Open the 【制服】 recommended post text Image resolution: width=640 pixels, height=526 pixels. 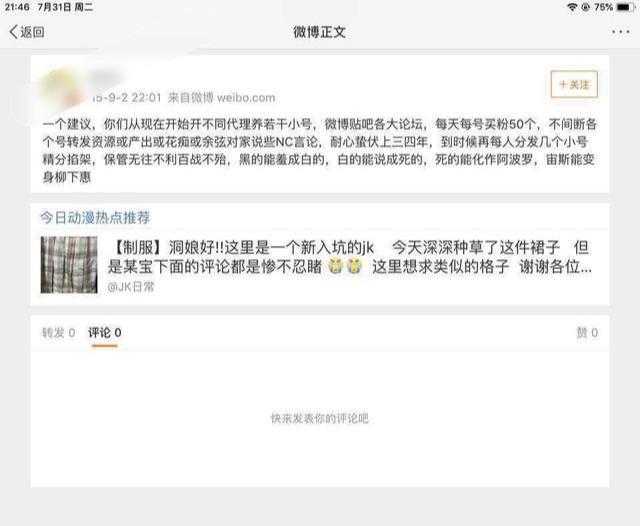point(350,257)
